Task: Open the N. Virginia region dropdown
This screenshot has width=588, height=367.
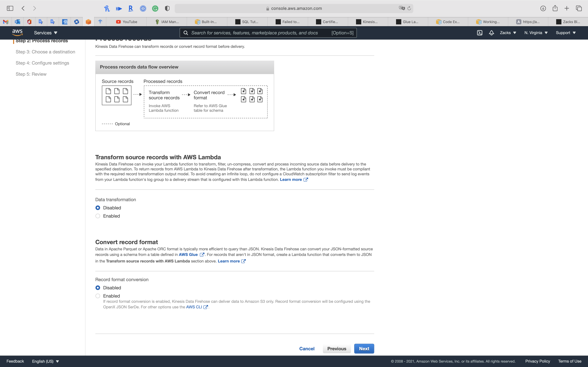Action: [536, 33]
